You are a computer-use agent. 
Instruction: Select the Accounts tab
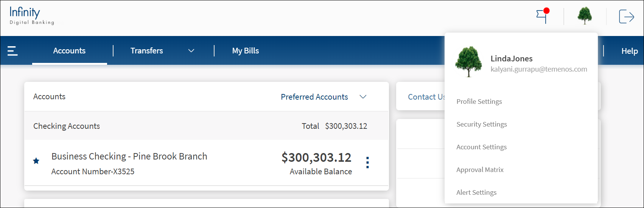[69, 51]
